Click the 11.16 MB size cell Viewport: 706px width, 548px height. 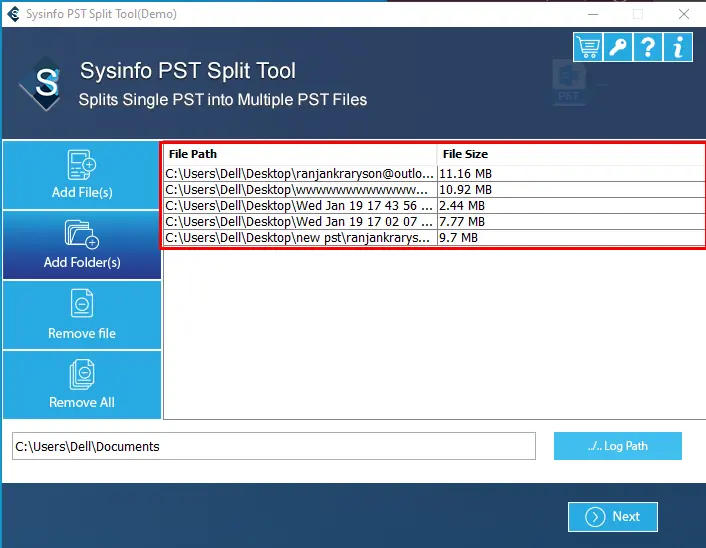pos(570,174)
